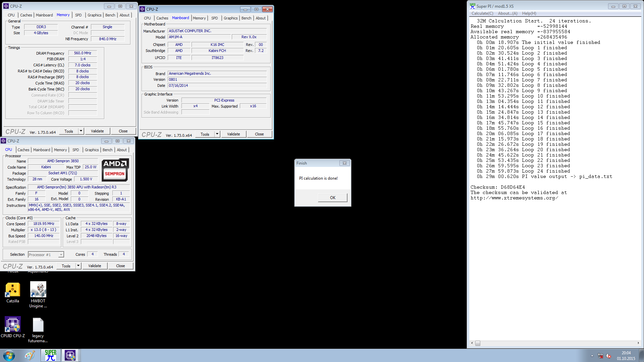
Task: Open the Windows Start orb
Action: pyautogui.click(x=9, y=355)
